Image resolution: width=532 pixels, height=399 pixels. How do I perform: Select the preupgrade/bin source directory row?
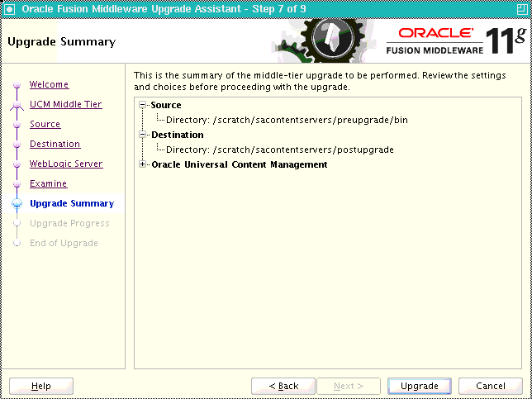pos(287,120)
